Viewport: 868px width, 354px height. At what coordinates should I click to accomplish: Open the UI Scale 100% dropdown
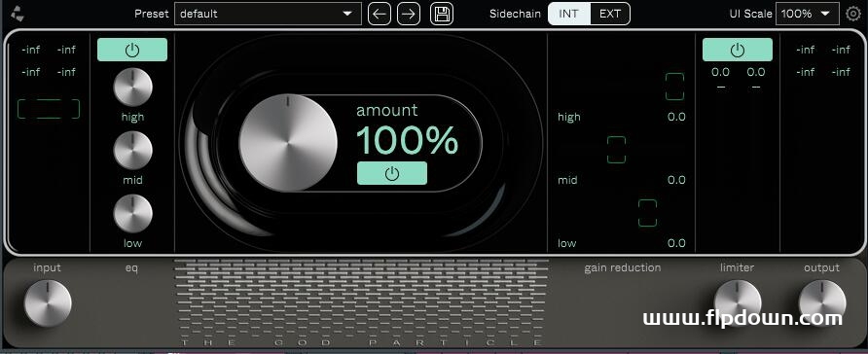coord(808,14)
